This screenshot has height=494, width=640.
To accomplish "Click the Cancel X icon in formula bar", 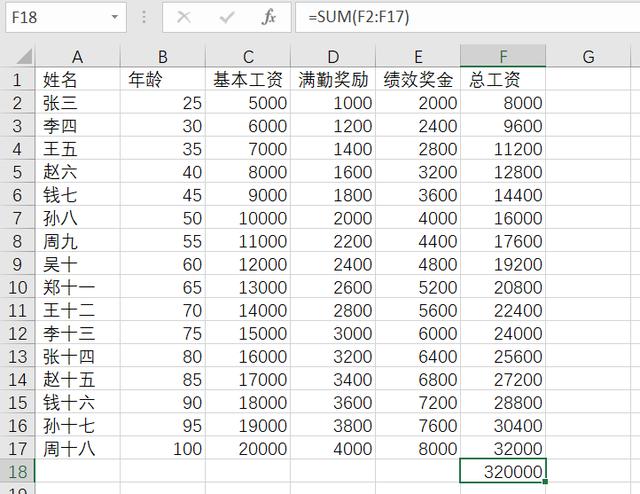I will [183, 17].
